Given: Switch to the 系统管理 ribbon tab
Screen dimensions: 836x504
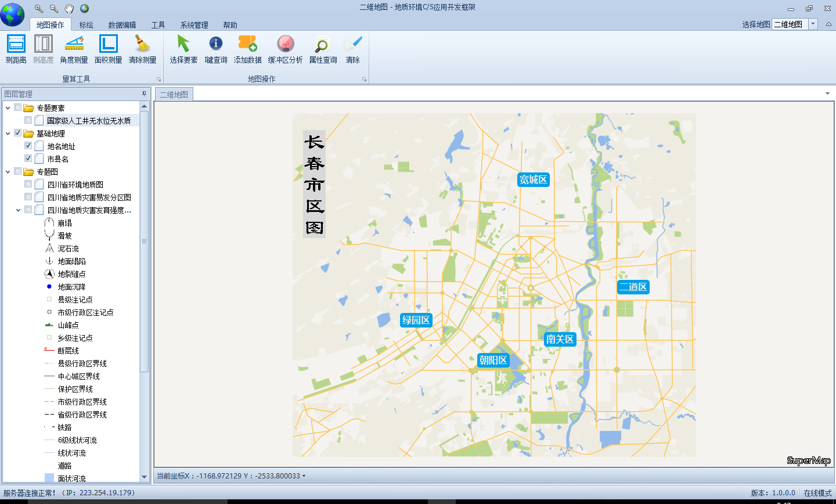Looking at the screenshot, I should (194, 25).
